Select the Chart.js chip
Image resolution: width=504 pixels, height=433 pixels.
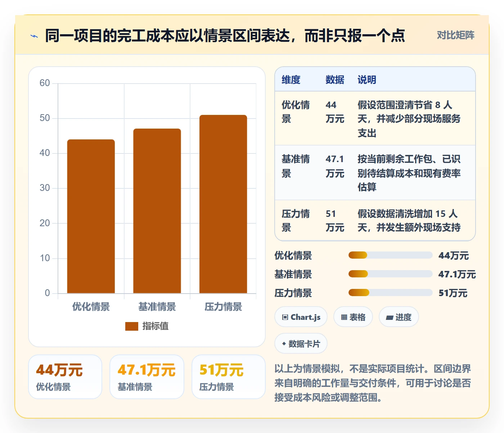(x=301, y=317)
